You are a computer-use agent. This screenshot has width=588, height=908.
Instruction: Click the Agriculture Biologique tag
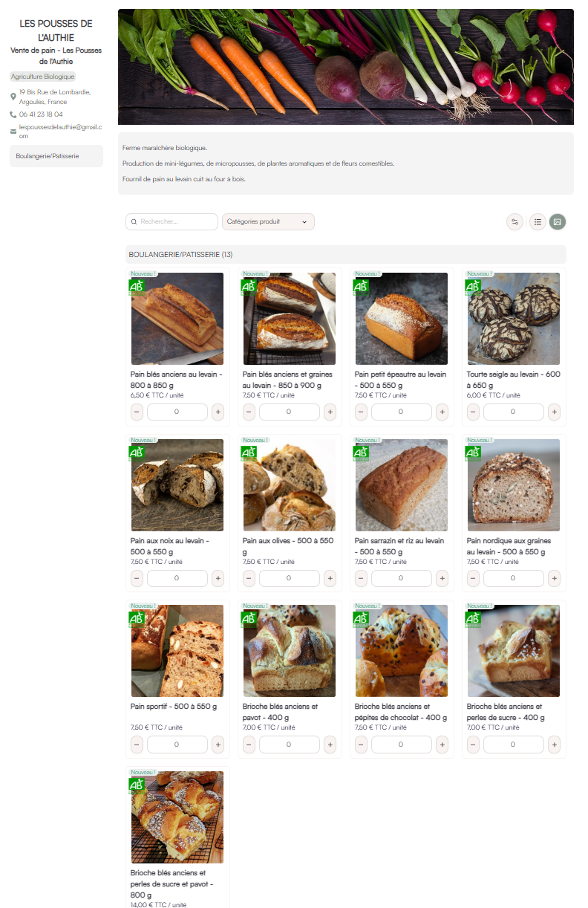43,77
